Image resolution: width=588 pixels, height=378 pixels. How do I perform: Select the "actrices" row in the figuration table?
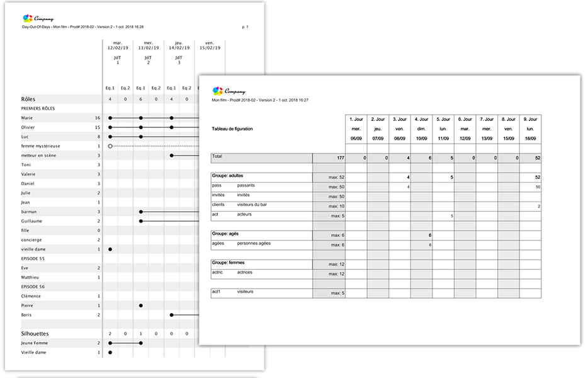(376, 274)
